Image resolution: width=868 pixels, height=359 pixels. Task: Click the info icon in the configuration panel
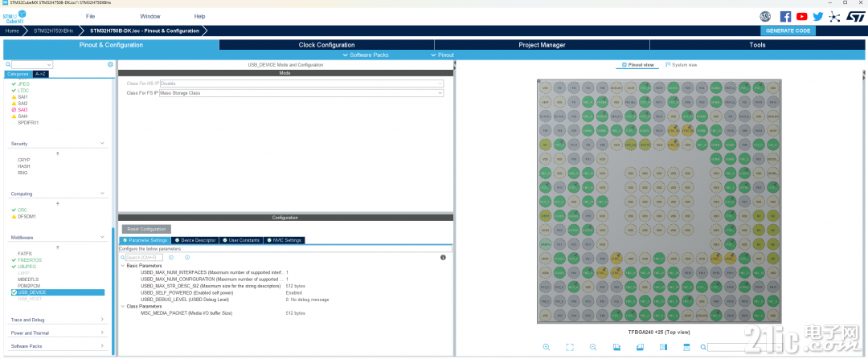click(x=443, y=258)
